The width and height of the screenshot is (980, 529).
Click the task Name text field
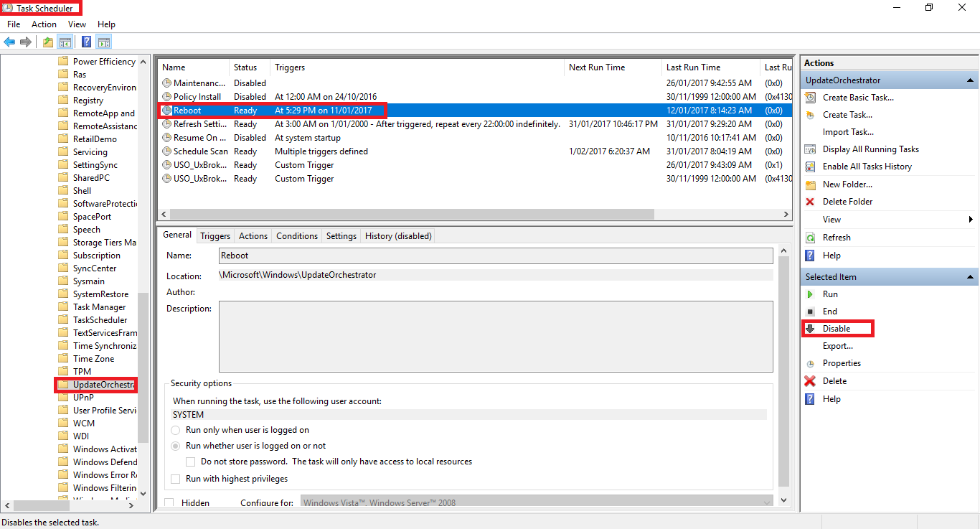point(496,256)
